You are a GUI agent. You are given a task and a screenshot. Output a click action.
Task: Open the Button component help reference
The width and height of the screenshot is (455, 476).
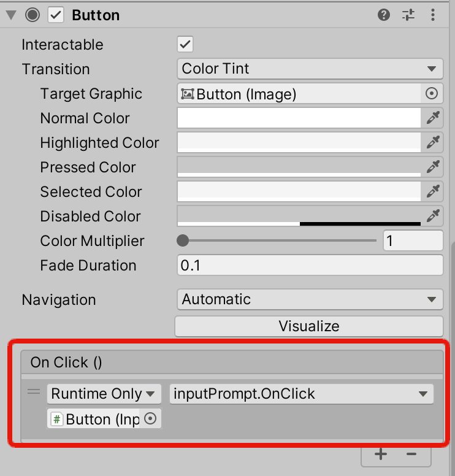coord(384,15)
